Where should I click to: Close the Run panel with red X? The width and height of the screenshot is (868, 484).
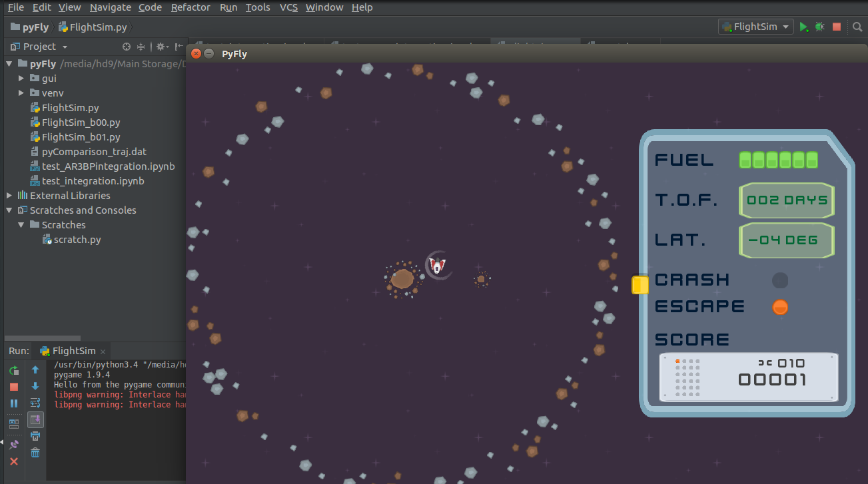pos(14,461)
